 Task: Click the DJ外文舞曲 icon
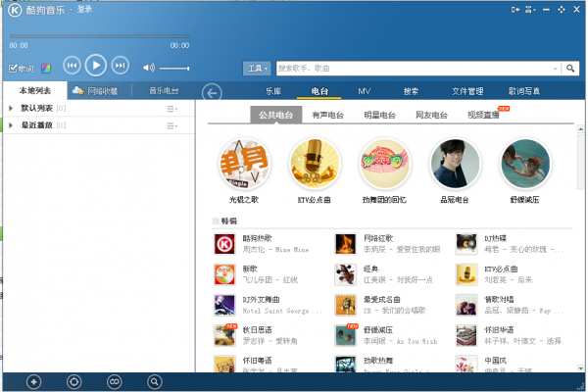(x=224, y=305)
